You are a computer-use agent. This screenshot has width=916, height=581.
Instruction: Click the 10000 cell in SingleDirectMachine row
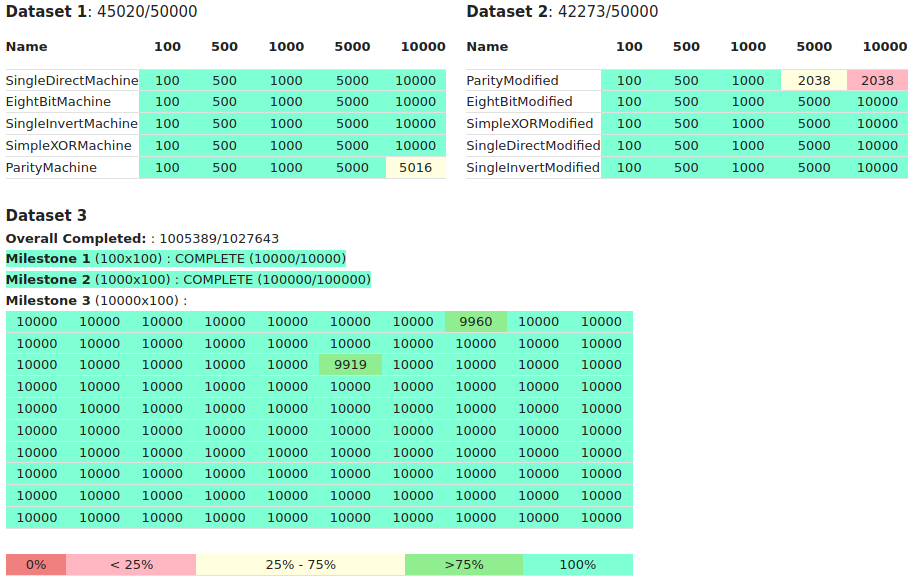pos(415,81)
